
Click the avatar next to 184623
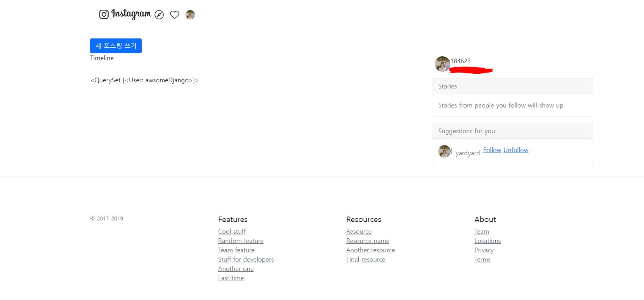(x=443, y=64)
